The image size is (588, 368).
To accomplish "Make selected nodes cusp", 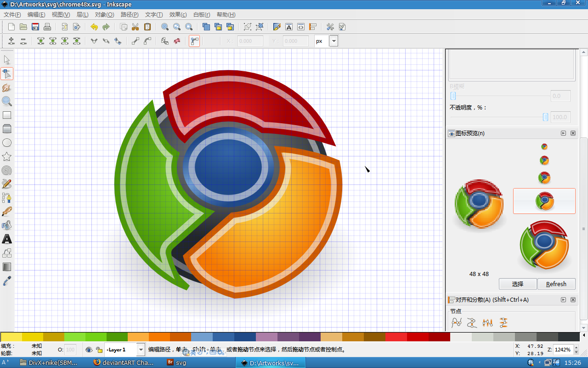I will 94,41.
